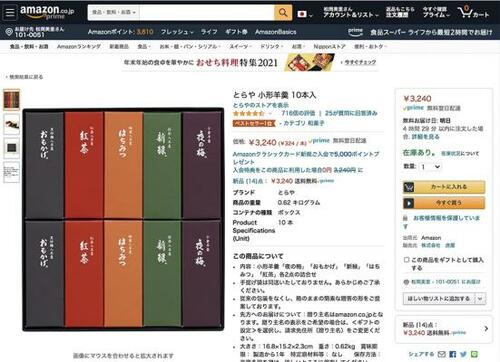
Task: Click the orange buy now button
Action: coord(444,203)
